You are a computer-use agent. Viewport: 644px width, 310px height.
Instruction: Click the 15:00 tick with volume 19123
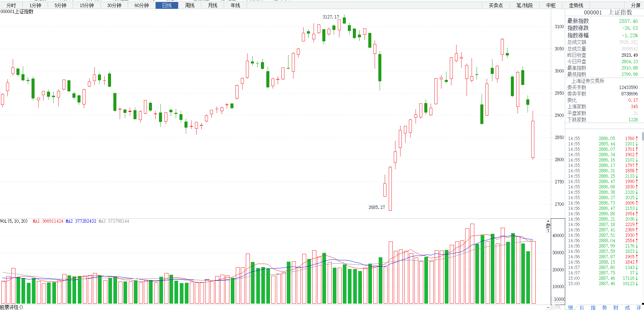[603, 283]
